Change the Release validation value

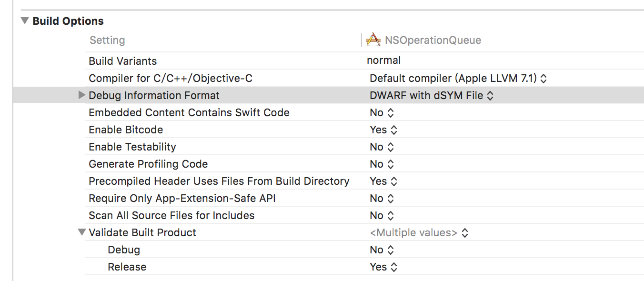(383, 267)
